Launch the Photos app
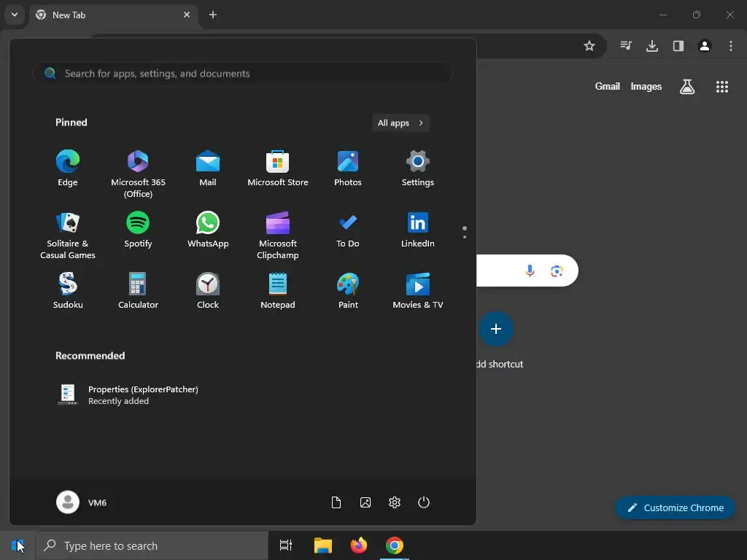This screenshot has height=560, width=747. [348, 168]
